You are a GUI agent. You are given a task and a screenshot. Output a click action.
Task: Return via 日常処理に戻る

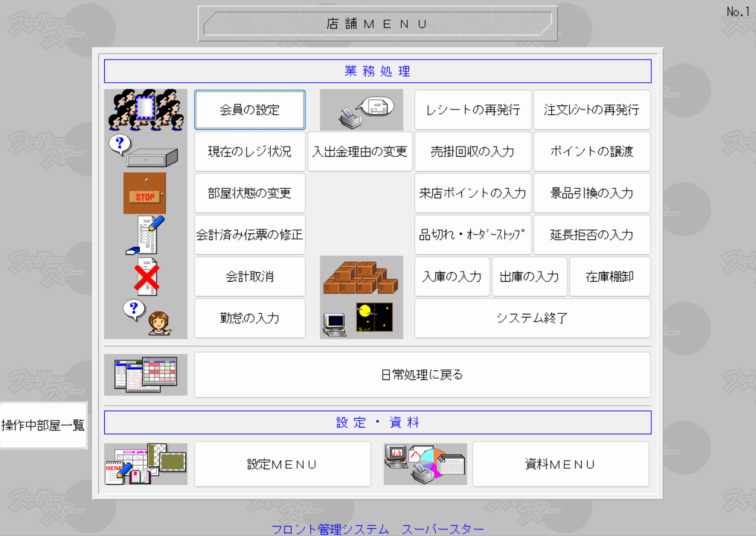[423, 375]
